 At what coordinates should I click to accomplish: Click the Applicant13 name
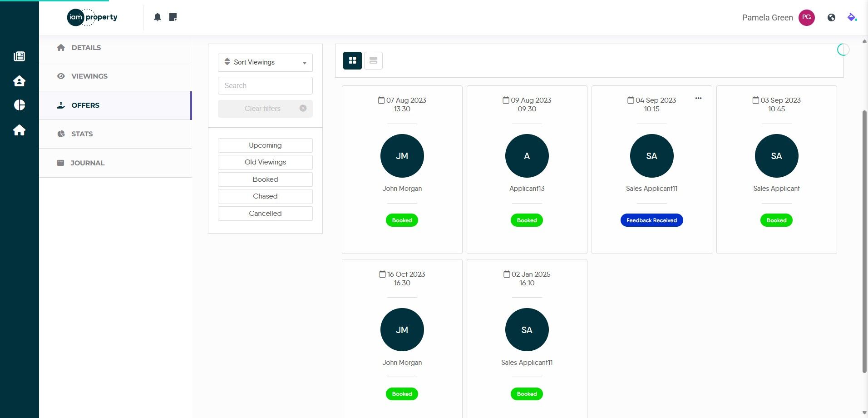tap(527, 189)
